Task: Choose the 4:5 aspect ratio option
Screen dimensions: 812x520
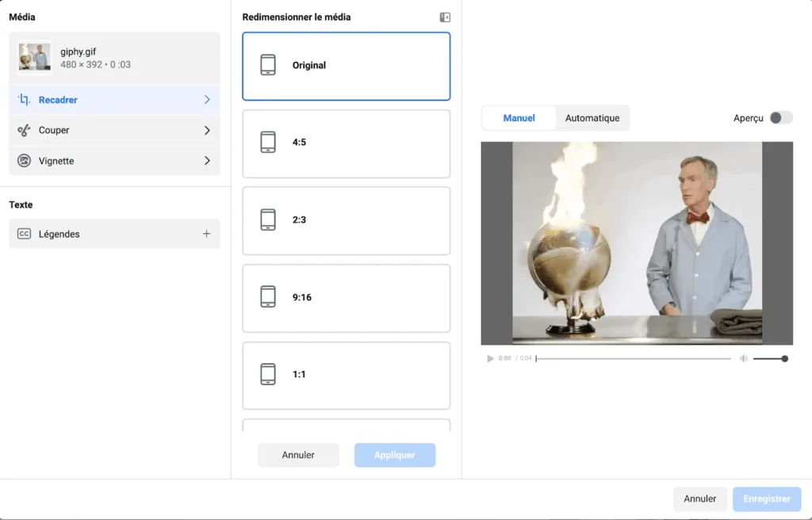Action: [x=347, y=143]
